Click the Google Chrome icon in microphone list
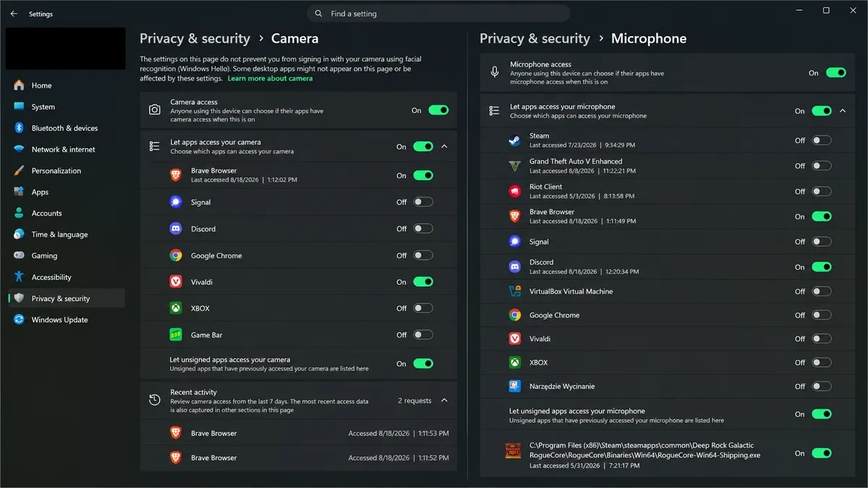 [x=514, y=315]
